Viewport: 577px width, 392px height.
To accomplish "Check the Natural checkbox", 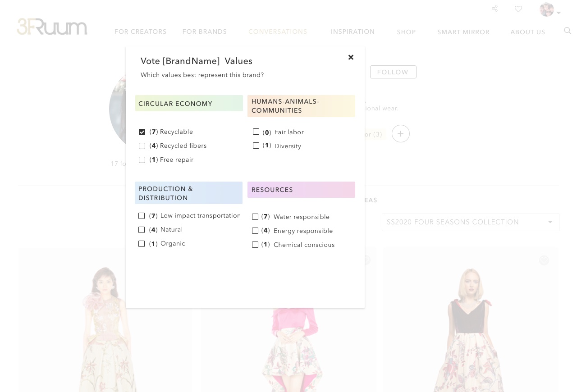I will tap(142, 230).
